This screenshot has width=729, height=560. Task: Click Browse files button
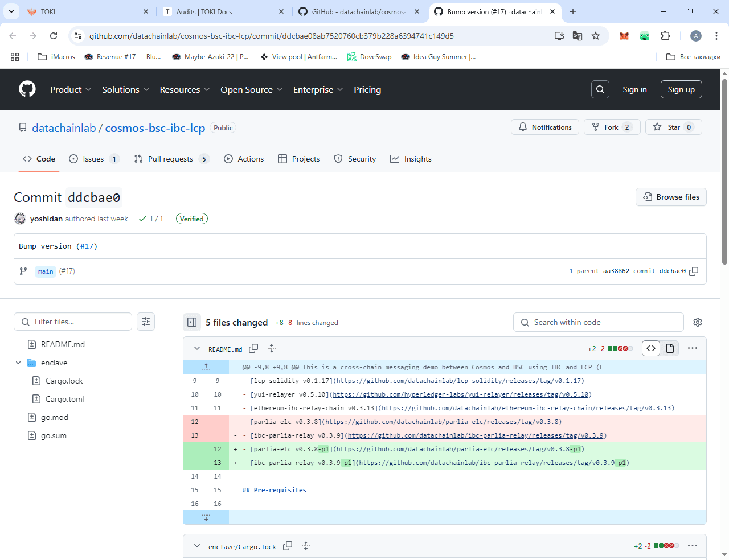pos(671,197)
